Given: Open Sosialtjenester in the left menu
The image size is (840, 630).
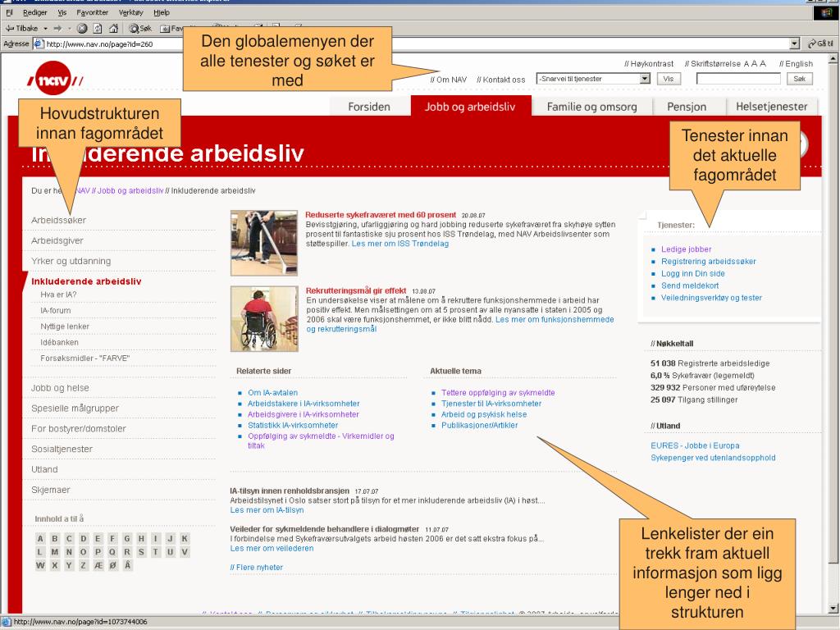Looking at the screenshot, I should 62,449.
